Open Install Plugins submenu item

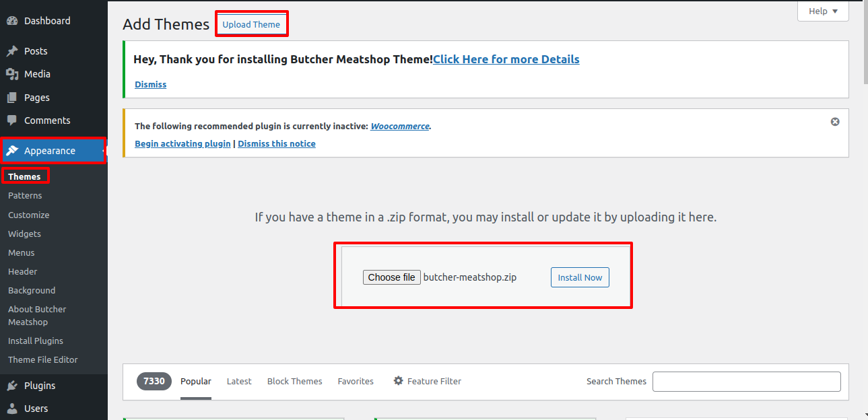[36, 341]
